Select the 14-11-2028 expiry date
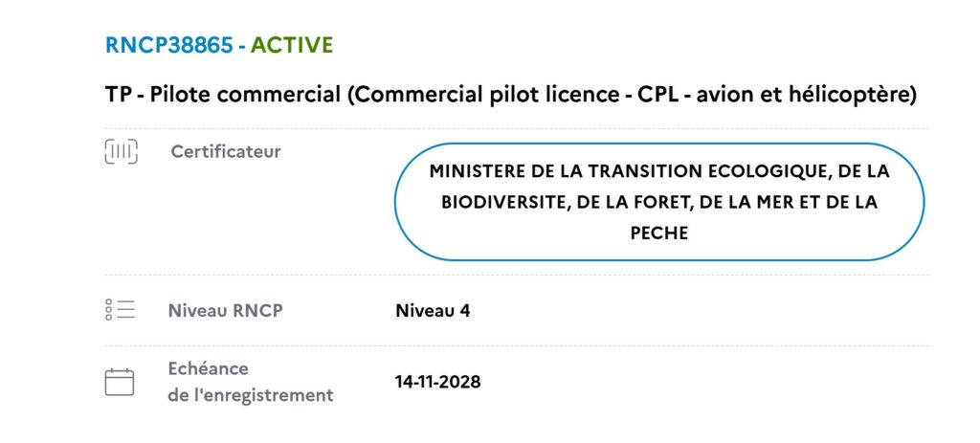 point(437,382)
